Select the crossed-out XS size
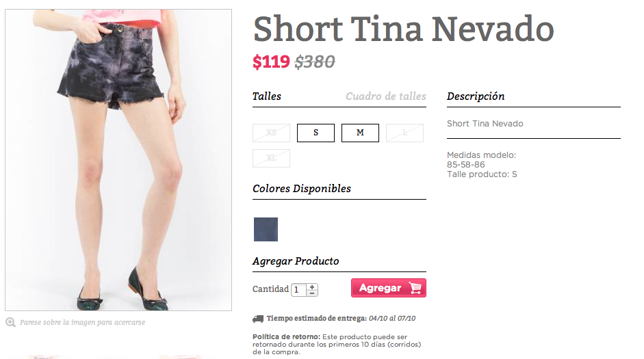644x359 pixels. click(272, 133)
